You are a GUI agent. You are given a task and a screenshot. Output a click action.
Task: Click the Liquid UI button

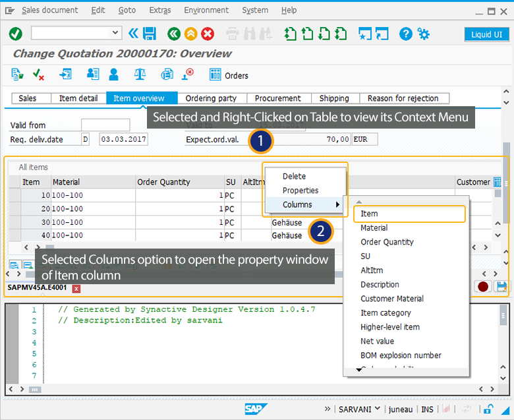pos(486,34)
